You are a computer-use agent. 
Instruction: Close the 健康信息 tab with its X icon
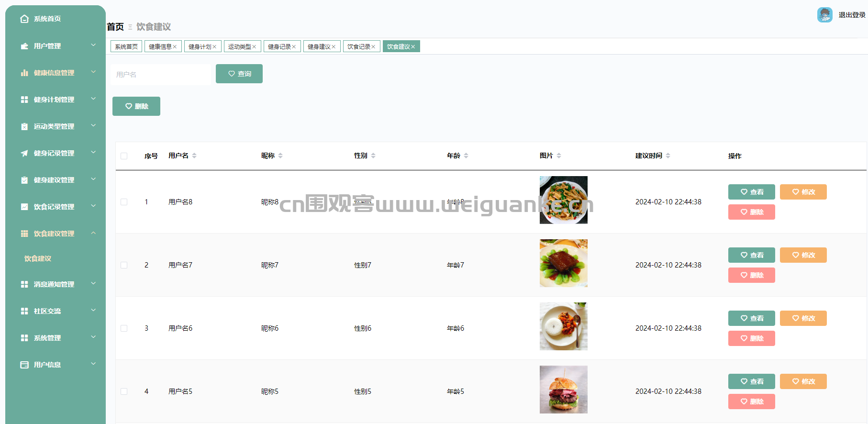(175, 47)
